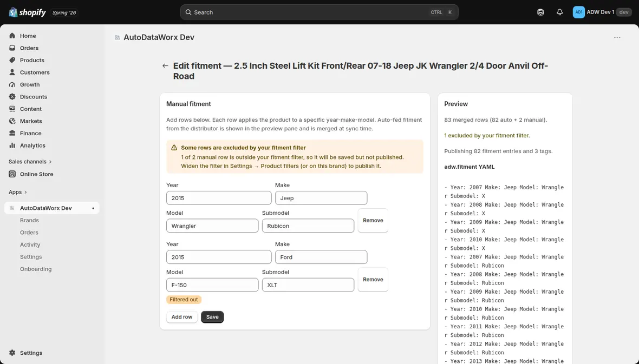639x364 pixels.
Task: Click the Discounts badge icon
Action: [x=12, y=97]
